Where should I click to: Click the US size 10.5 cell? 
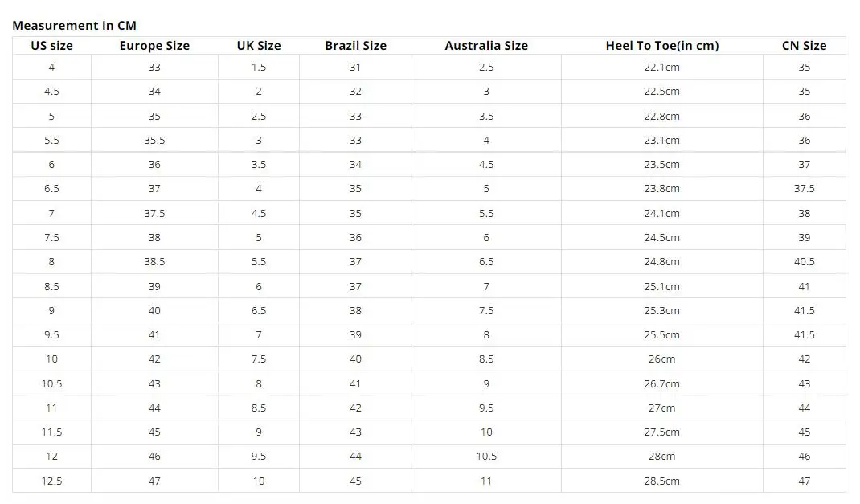51,384
